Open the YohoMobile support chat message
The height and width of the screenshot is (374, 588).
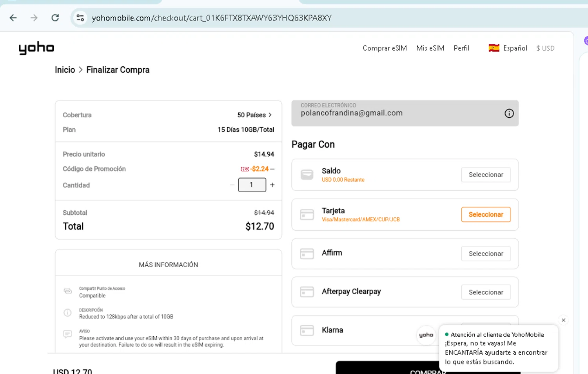tap(498, 348)
